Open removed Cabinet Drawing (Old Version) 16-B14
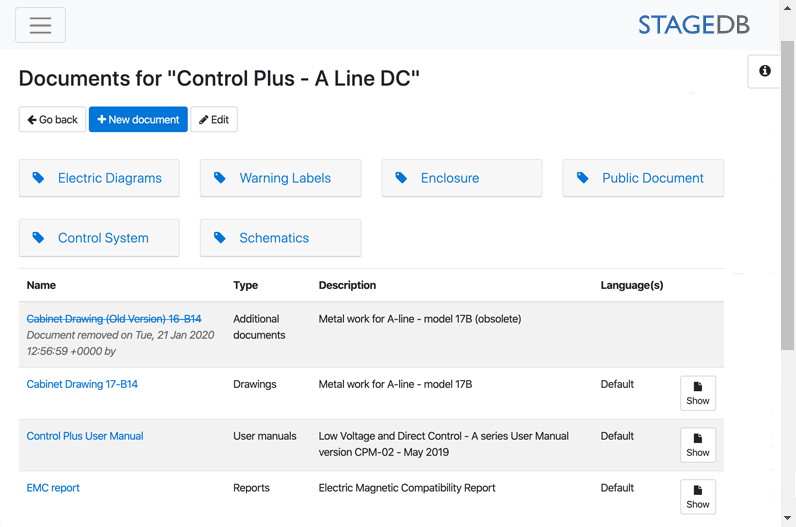This screenshot has width=796, height=527. (x=114, y=319)
